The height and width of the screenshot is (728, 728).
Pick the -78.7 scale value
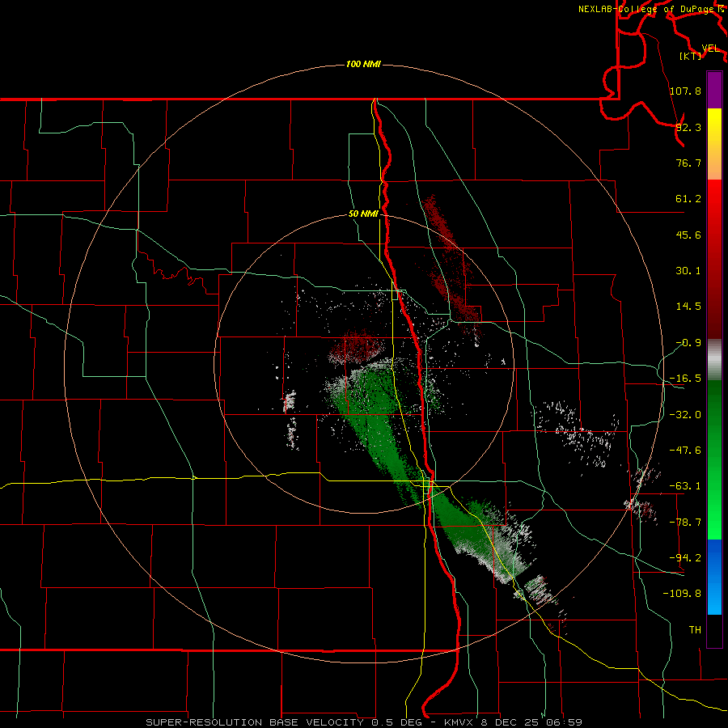[685, 523]
